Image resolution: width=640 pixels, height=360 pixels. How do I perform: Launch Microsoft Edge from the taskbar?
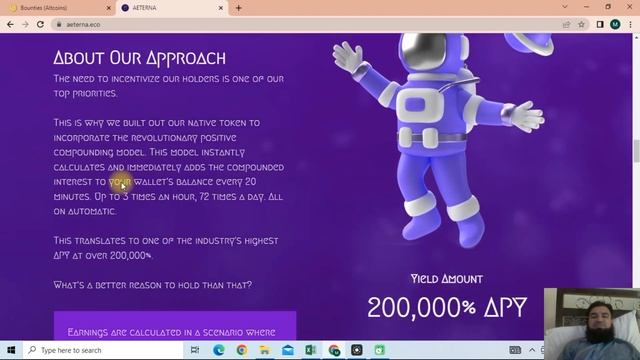pyautogui.click(x=218, y=350)
